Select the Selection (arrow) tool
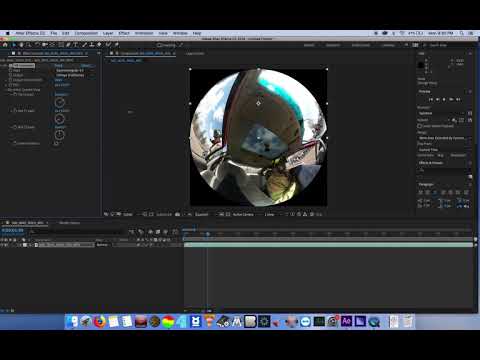Image resolution: width=480 pixels, height=360 pixels. pyautogui.click(x=14, y=45)
